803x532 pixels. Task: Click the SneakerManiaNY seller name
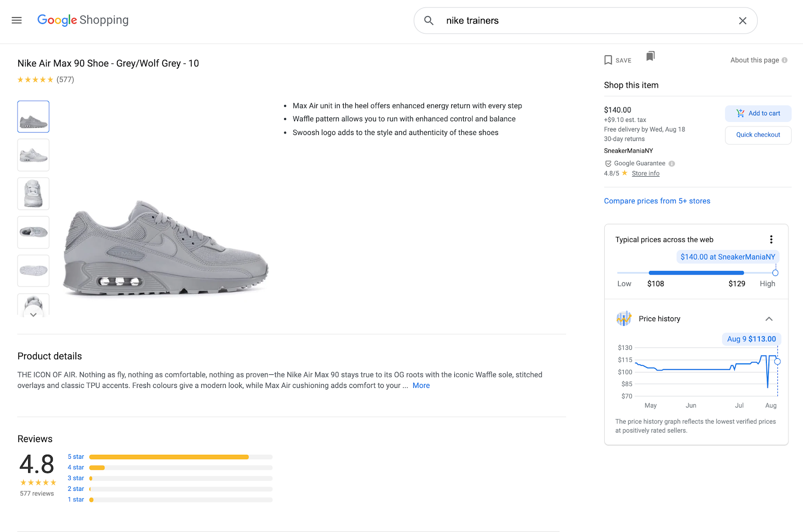[628, 151]
